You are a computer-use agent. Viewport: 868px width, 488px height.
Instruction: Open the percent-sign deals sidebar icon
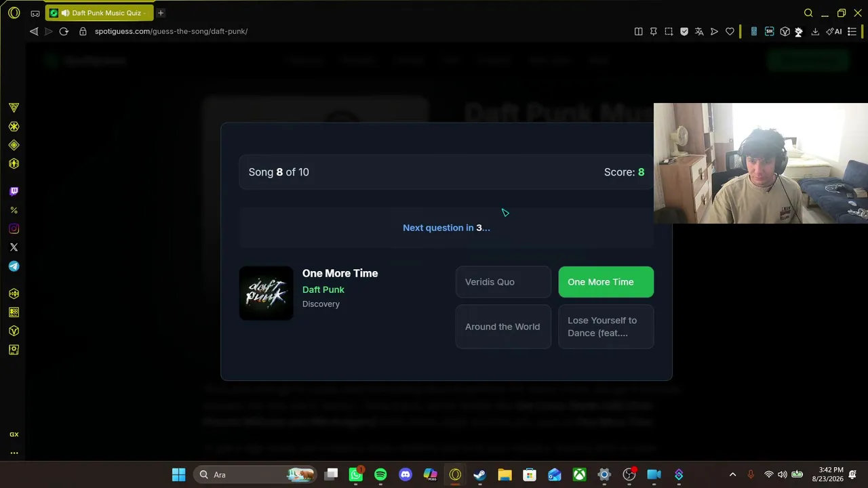14,210
